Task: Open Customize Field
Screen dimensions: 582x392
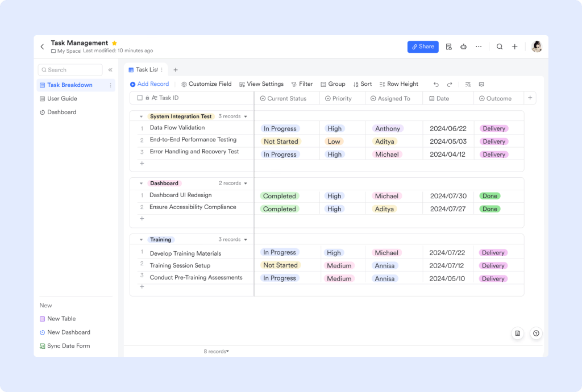Action: pyautogui.click(x=206, y=84)
